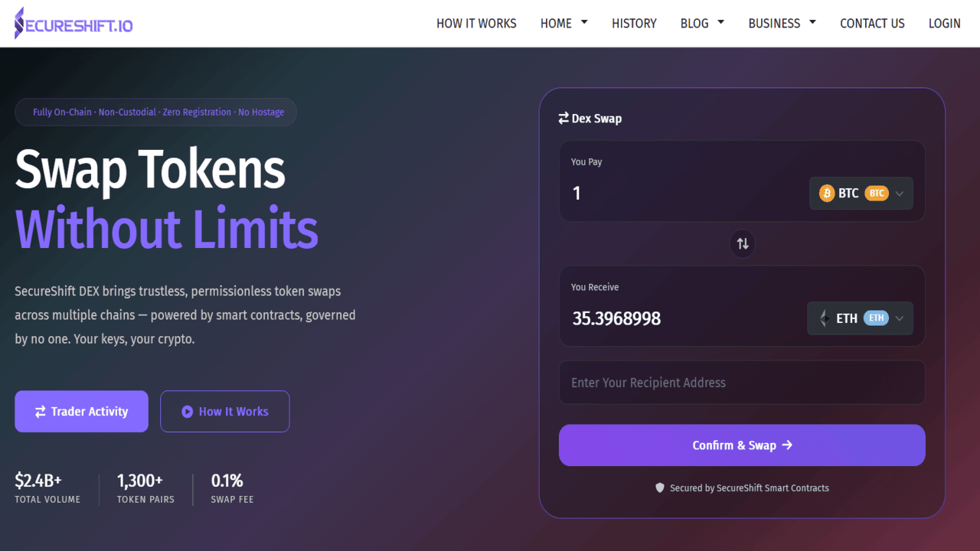The width and height of the screenshot is (980, 551).
Task: Open the CONTACT US page
Action: 872,24
